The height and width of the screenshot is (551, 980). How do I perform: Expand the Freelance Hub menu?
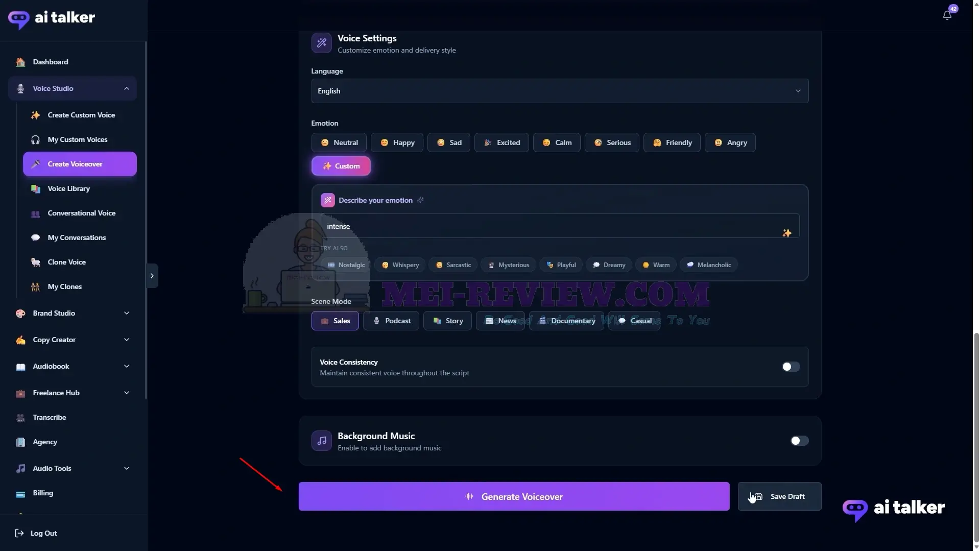click(73, 393)
